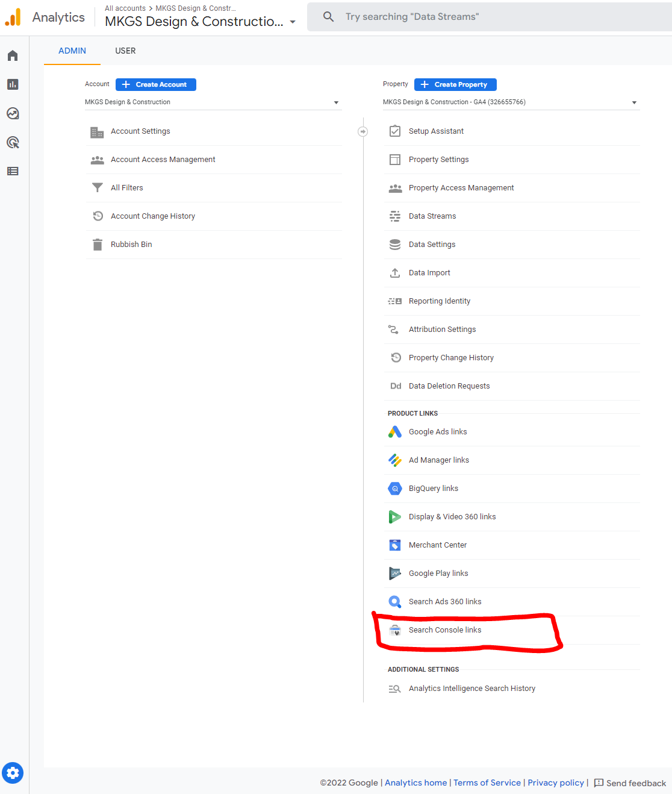Open the Home icon in left sidebar
The height and width of the screenshot is (794, 672).
tap(13, 55)
